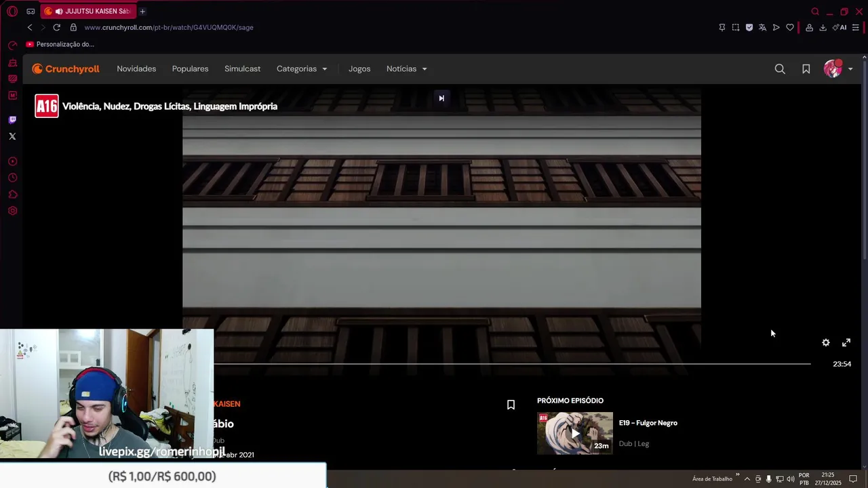Take a snapshot with the capture icon

736,27
